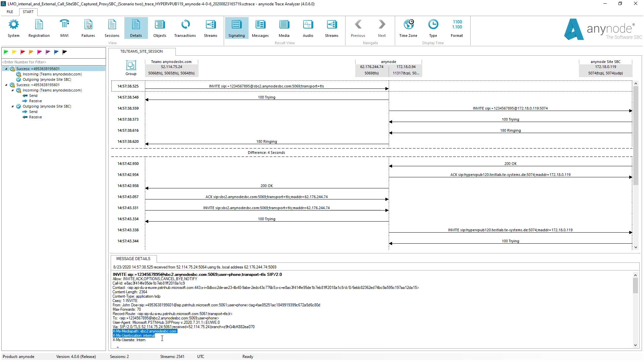Select the purple flag filter

(x=48, y=52)
